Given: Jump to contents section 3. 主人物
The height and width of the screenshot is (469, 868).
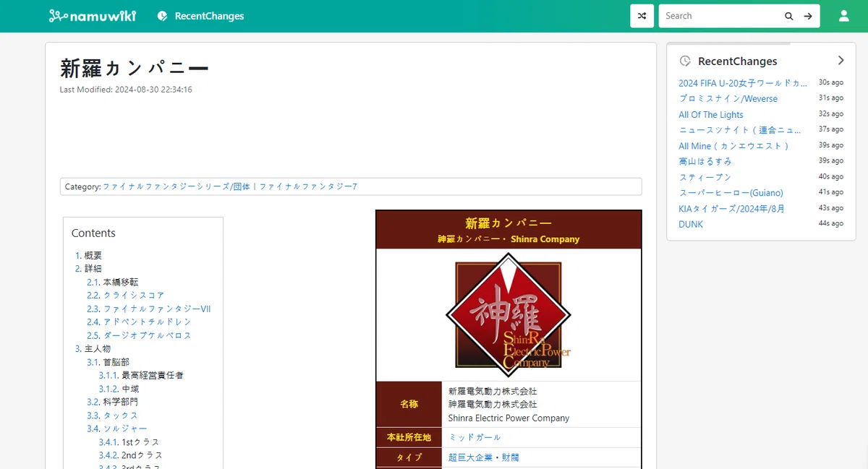Looking at the screenshot, I should point(93,348).
